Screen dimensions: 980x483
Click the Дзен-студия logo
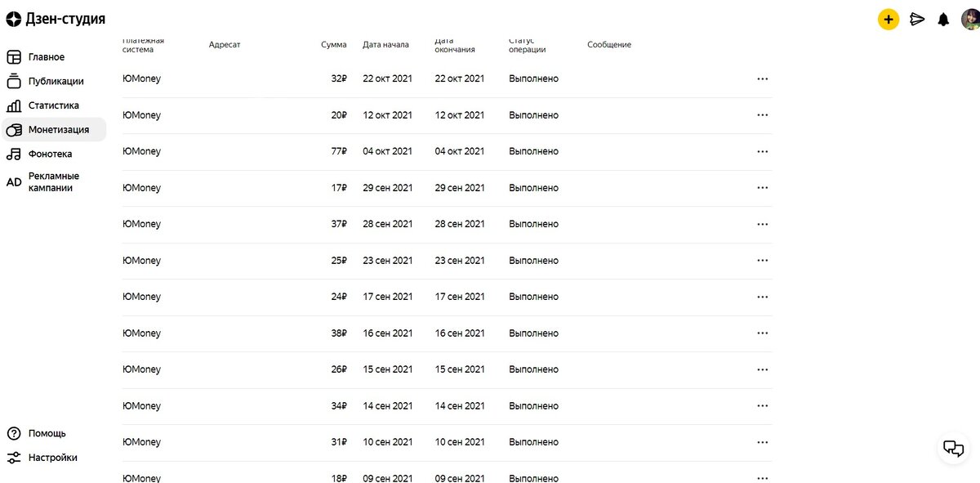click(56, 19)
